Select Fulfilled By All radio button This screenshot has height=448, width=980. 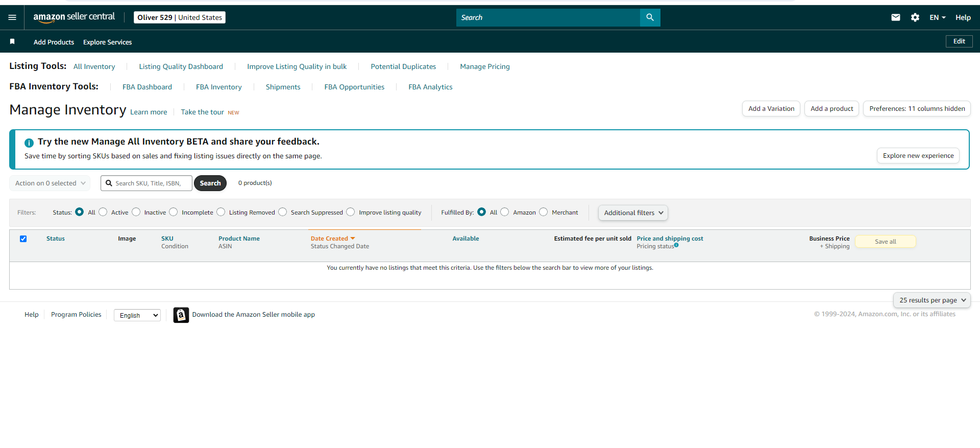click(x=481, y=211)
